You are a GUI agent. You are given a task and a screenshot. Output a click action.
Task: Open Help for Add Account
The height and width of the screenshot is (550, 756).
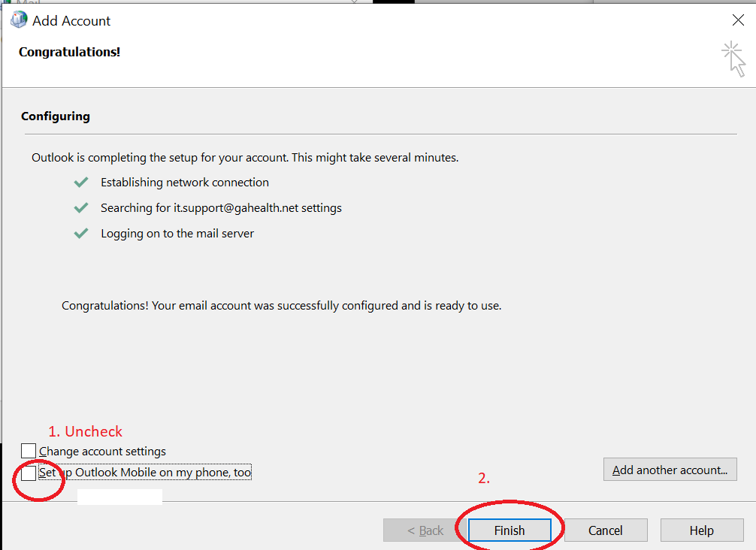click(702, 530)
